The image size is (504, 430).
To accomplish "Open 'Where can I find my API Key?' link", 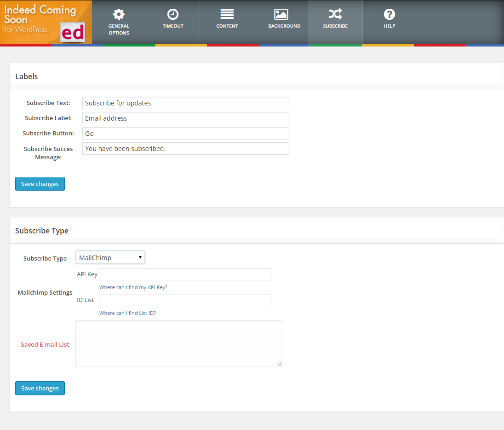I will pyautogui.click(x=133, y=287).
